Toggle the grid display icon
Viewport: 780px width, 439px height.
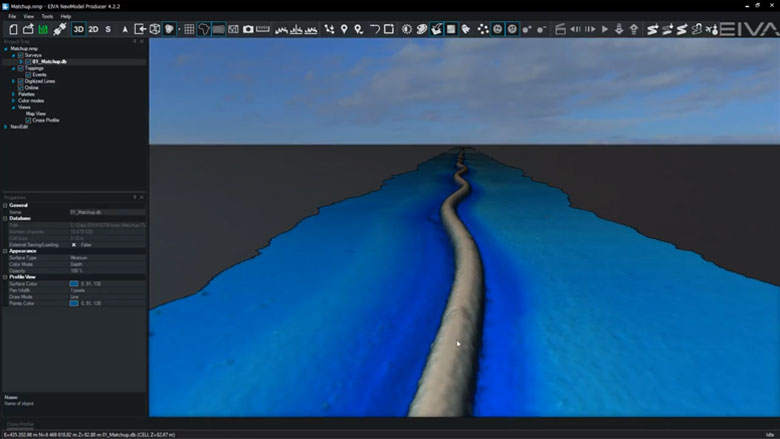[188, 29]
